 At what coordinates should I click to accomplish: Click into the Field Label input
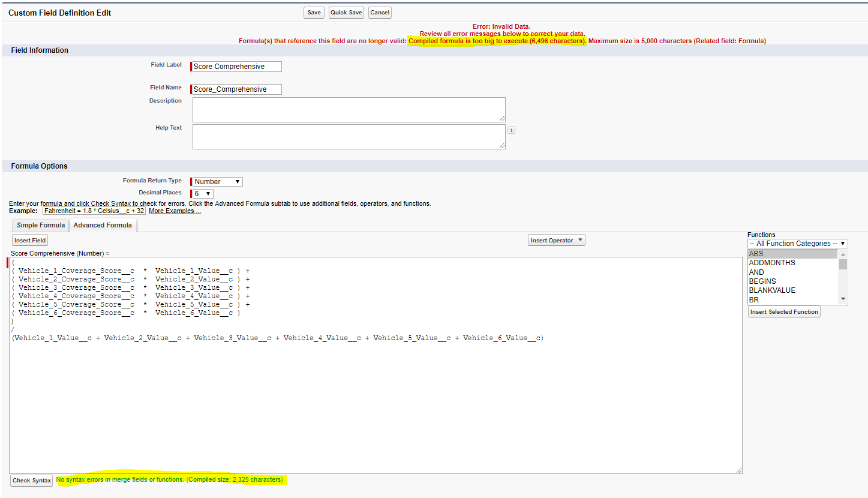pyautogui.click(x=236, y=66)
